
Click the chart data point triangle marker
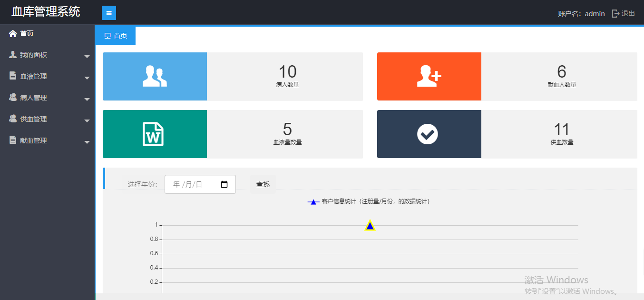(370, 226)
